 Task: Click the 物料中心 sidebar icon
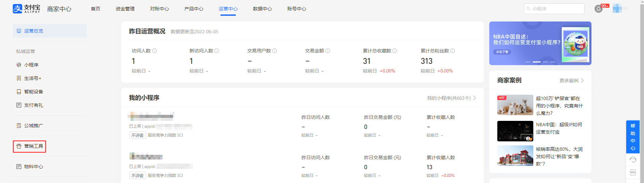pos(19,167)
